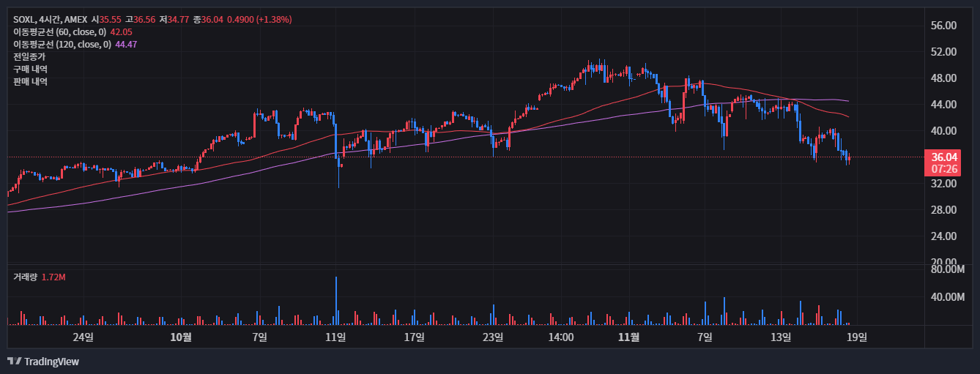Click the 11월 marker on time axis
This screenshot has height=374, width=980.
pos(628,337)
